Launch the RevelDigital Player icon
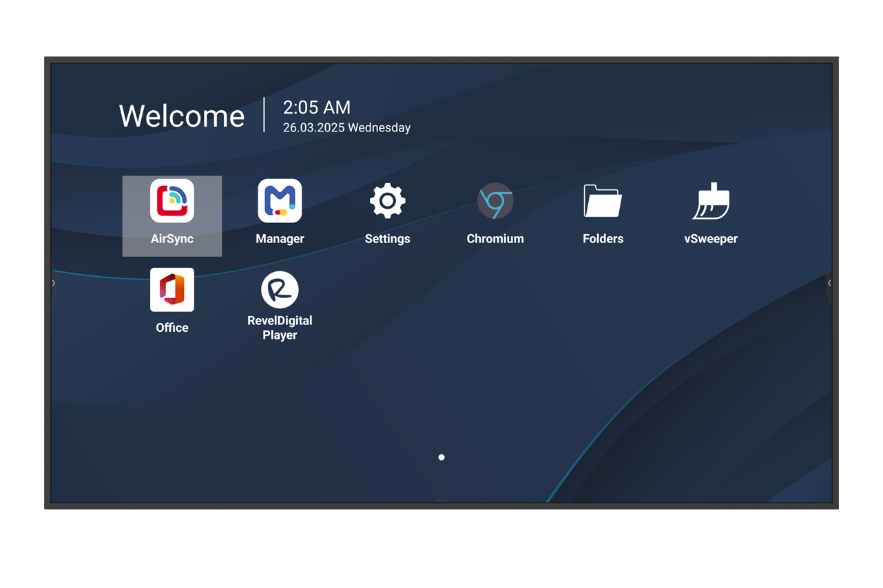The width and height of the screenshot is (883, 588). [x=280, y=290]
